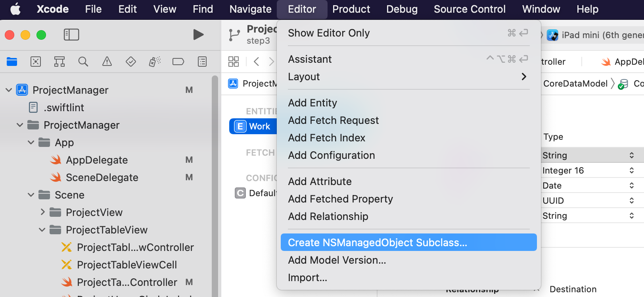Choose Add Fetch Request
Viewport: 644px width, 297px height.
pos(408,120)
